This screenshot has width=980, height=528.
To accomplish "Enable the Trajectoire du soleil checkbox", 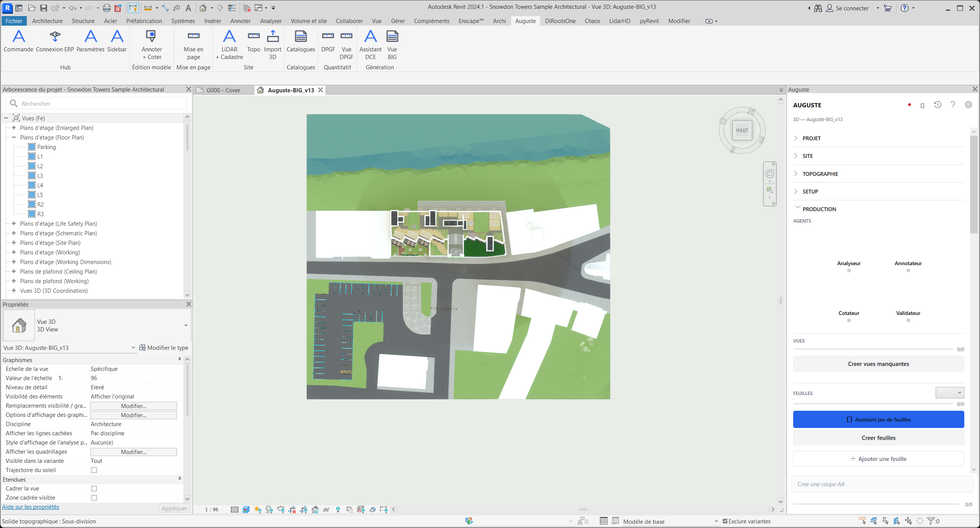I will click(x=94, y=470).
